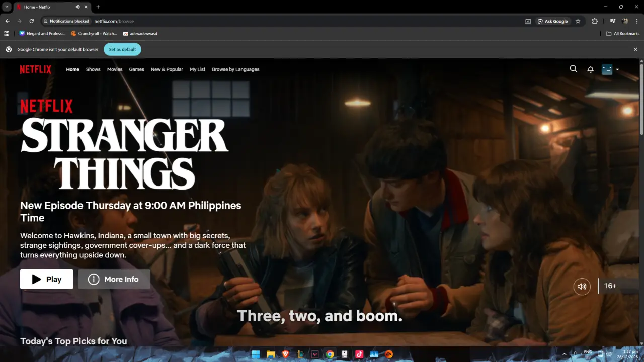This screenshot has height=362, width=644.
Task: Open the adswadswwasd bookmark
Action: coord(140,34)
